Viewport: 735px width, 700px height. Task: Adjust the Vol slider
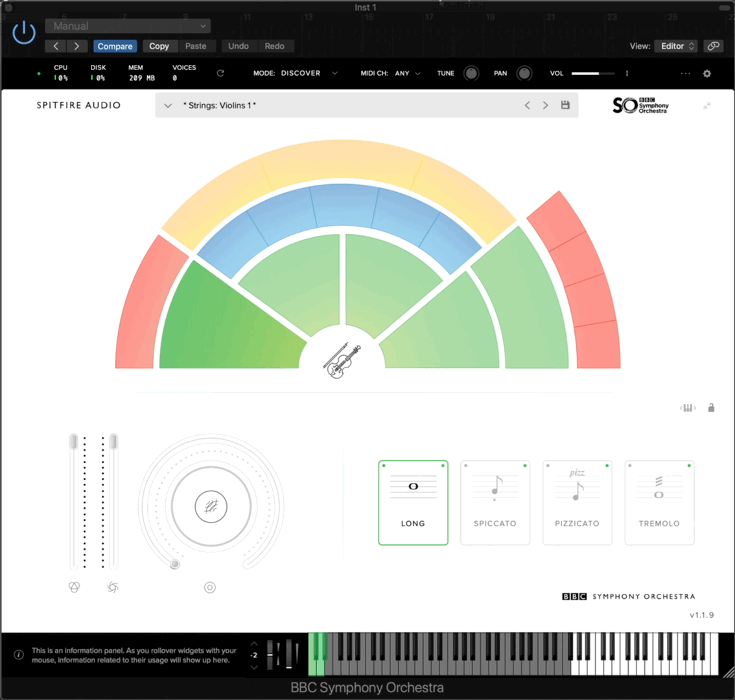(593, 74)
